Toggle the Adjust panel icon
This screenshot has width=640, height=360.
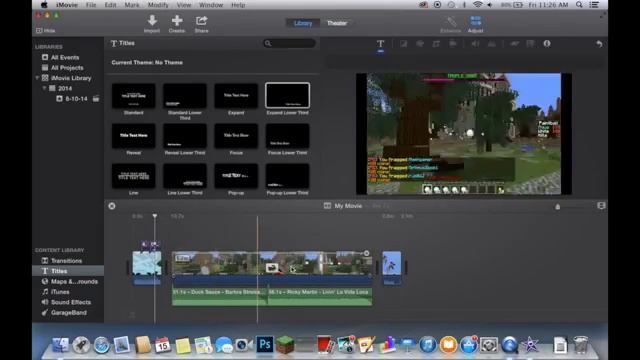point(476,21)
